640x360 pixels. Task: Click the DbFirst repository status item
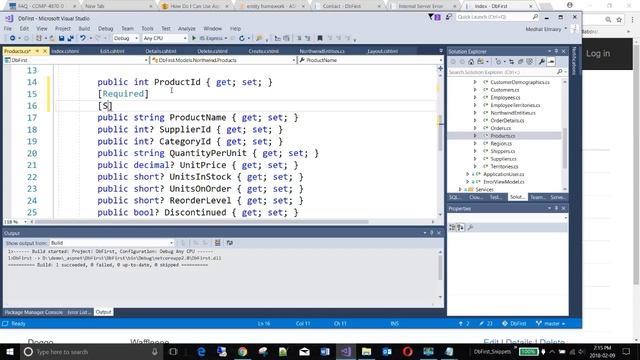click(514, 324)
